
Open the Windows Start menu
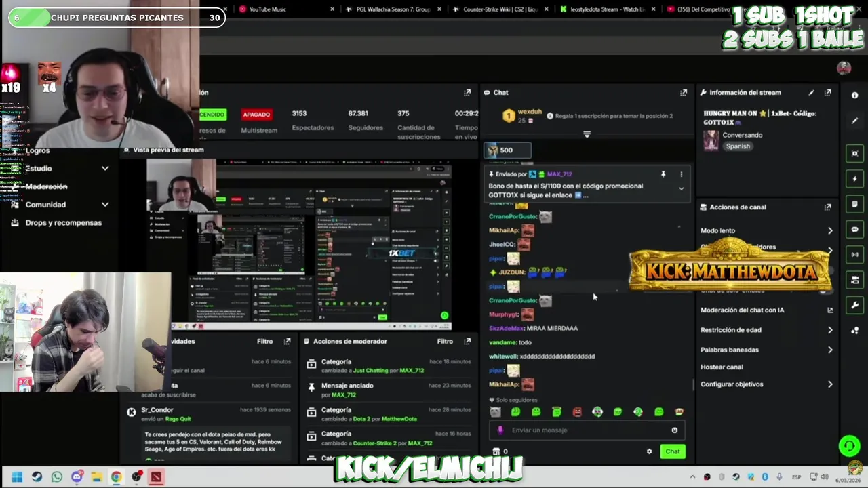17,476
